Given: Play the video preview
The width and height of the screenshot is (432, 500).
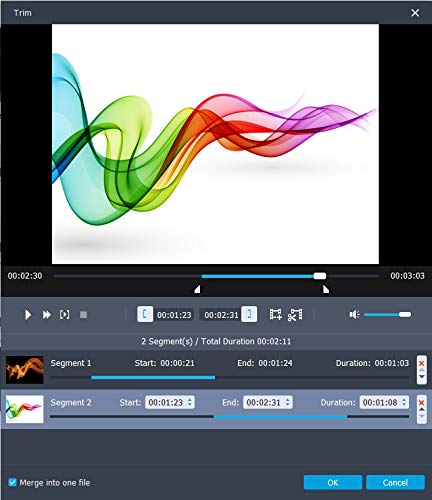Looking at the screenshot, I should (28, 315).
